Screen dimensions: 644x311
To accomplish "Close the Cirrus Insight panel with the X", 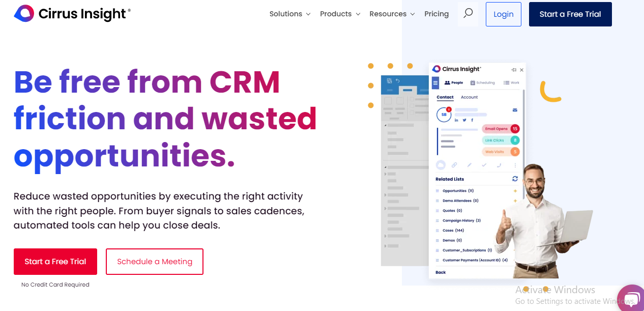I will point(521,70).
